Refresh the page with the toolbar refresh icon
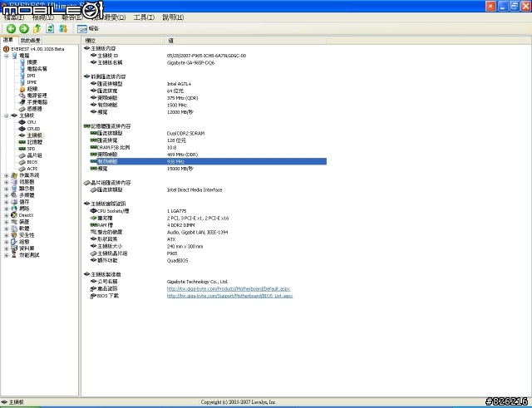532x408 pixels. point(50,29)
